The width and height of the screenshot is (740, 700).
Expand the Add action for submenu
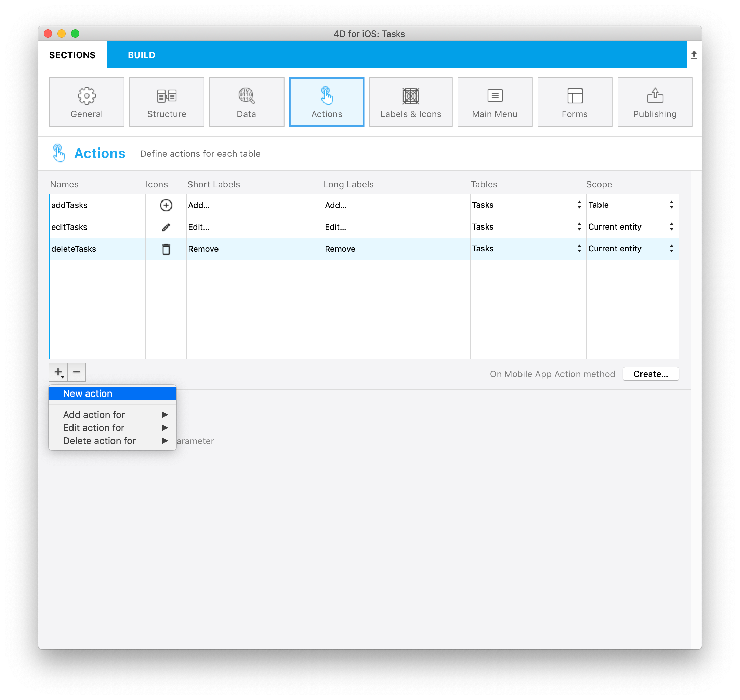(112, 415)
